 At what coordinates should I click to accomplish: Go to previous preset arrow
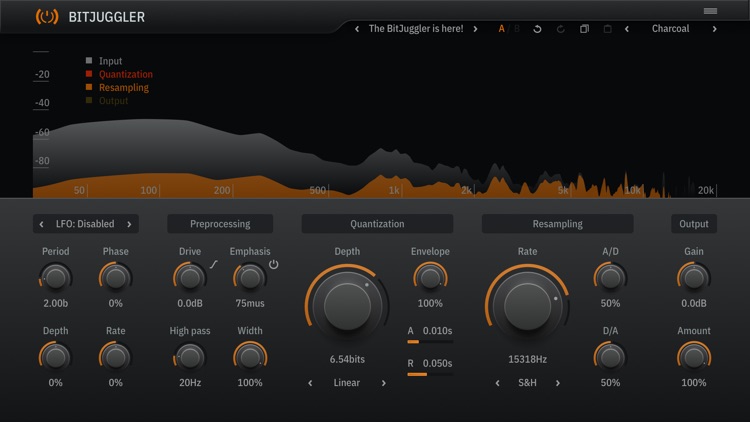[x=357, y=29]
